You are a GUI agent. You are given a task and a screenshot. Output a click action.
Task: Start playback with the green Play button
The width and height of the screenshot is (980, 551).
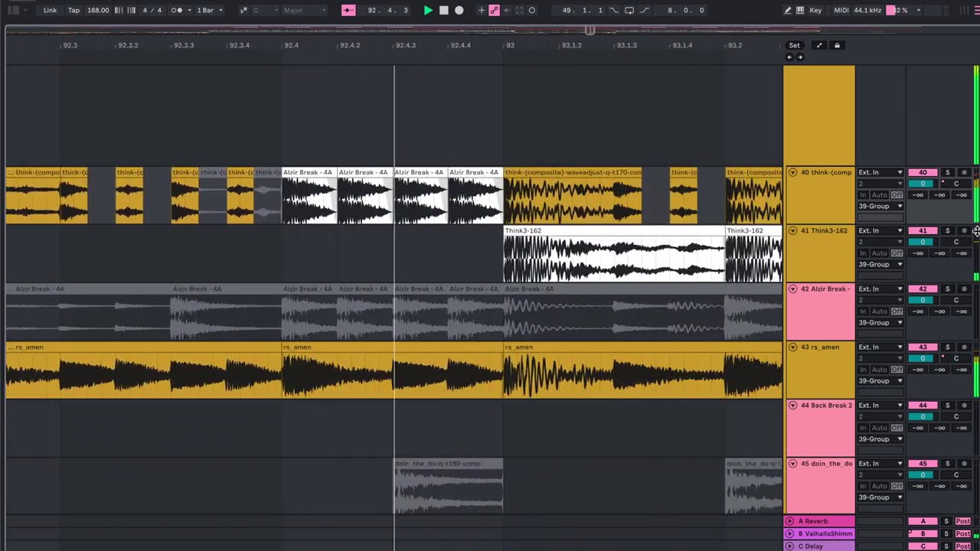pyautogui.click(x=428, y=10)
